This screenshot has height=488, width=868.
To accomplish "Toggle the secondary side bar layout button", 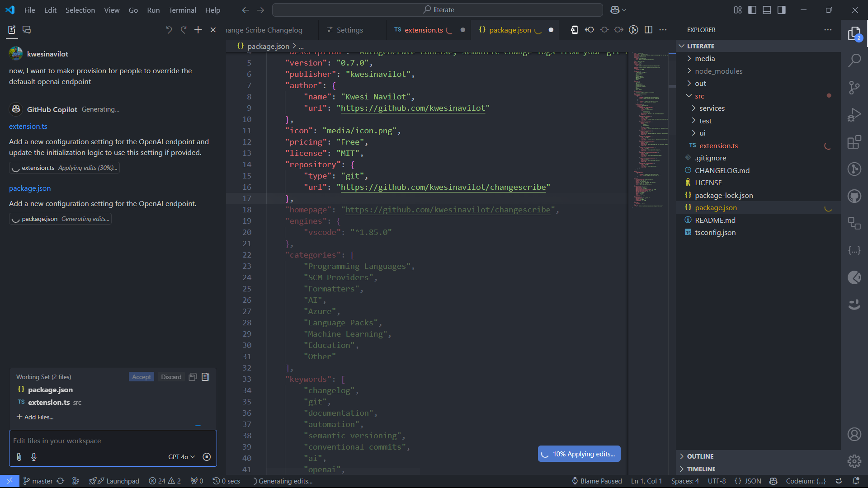I will coord(782,10).
